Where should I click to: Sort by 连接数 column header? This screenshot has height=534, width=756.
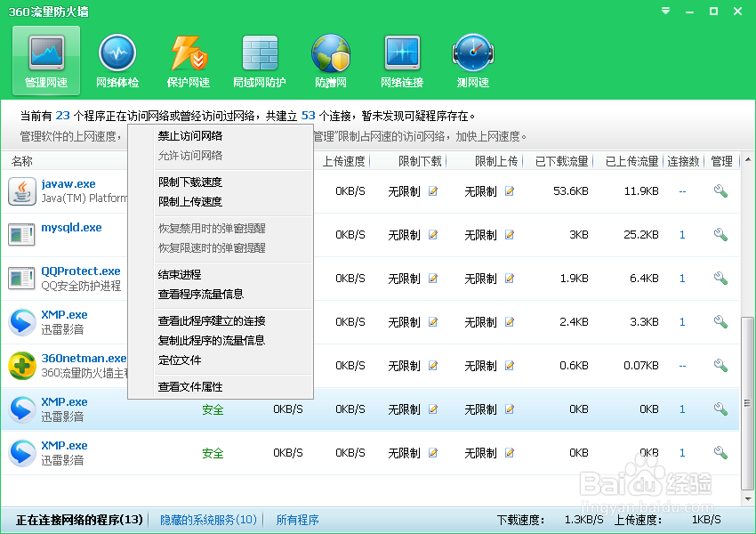click(683, 161)
